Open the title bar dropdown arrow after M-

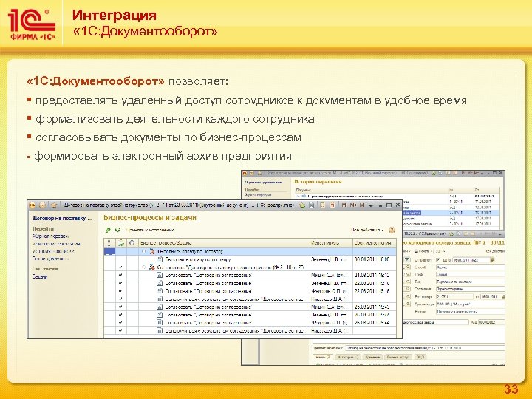coord(371,205)
